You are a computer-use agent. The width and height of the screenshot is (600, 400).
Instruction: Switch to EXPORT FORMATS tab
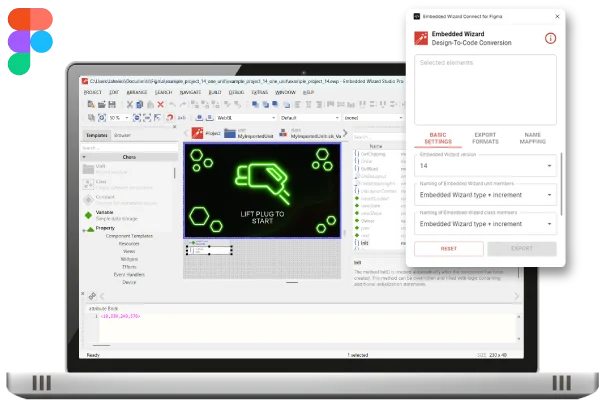485,138
